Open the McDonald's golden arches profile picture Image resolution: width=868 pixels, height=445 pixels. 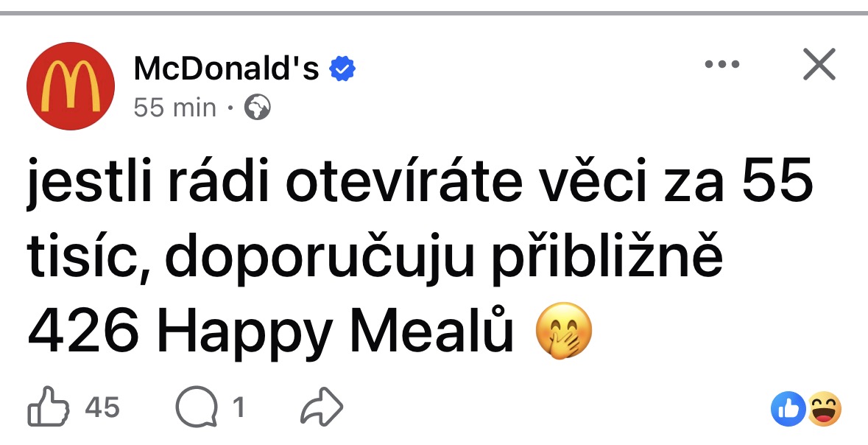click(x=70, y=86)
